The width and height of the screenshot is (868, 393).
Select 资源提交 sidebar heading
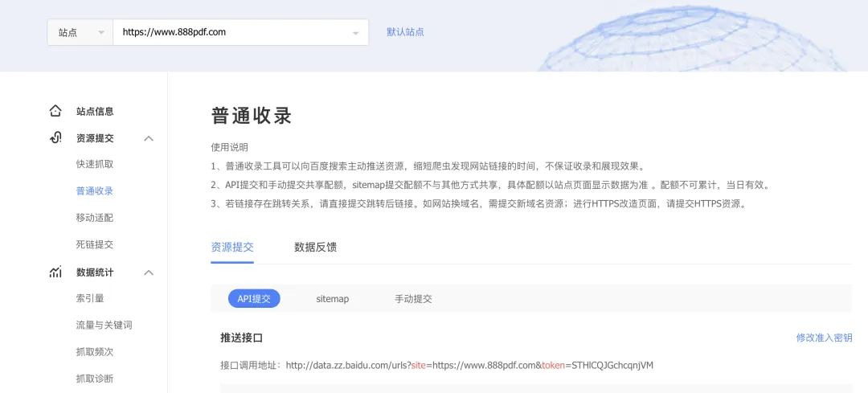95,138
